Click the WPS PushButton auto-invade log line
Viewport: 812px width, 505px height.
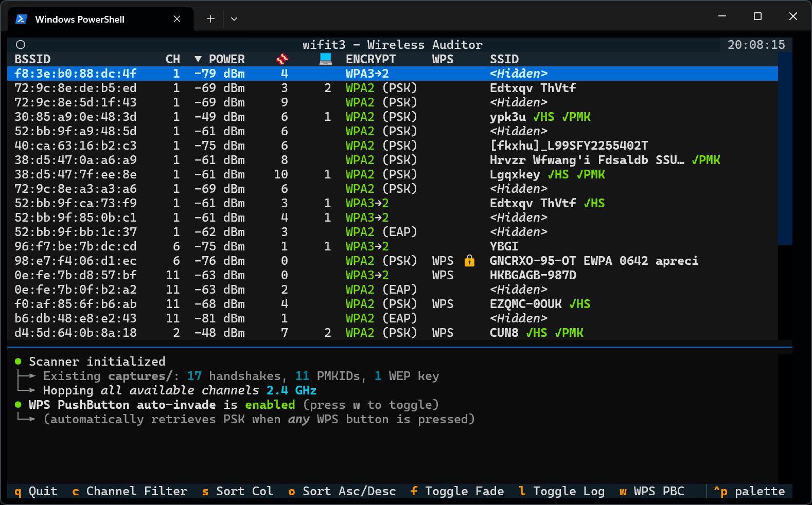[227, 405]
